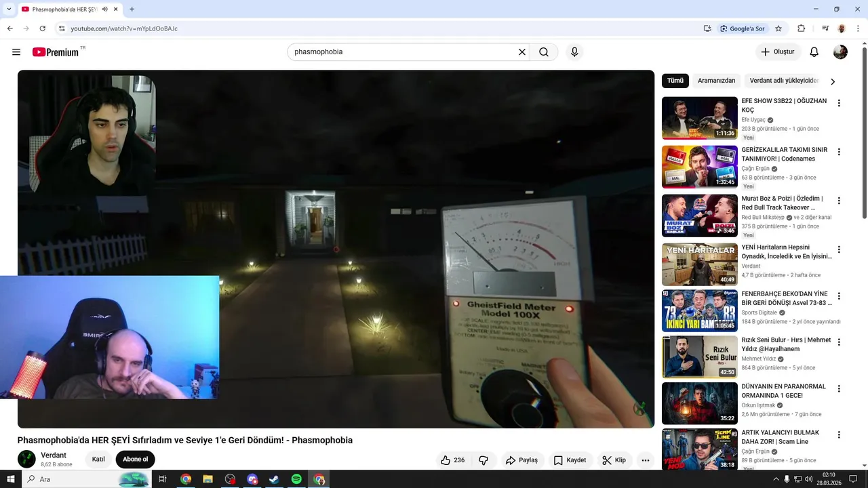Select the Aramanızdan filter chip
868x488 pixels.
click(x=716, y=81)
